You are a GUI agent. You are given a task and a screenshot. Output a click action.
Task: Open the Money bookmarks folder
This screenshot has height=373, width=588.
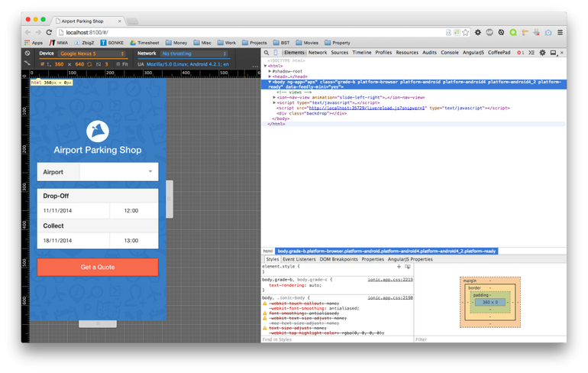coord(176,43)
